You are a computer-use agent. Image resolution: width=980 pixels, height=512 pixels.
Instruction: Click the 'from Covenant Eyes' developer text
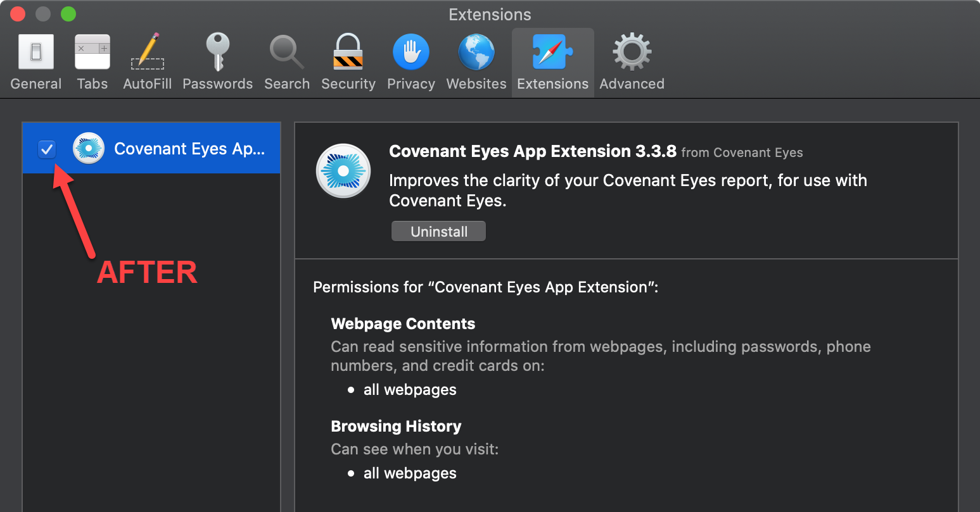point(742,153)
